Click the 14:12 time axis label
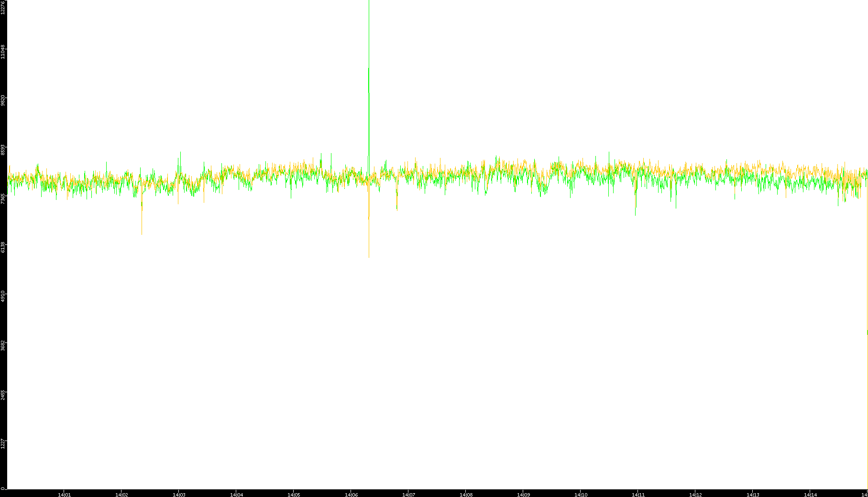The image size is (868, 497). [x=695, y=494]
